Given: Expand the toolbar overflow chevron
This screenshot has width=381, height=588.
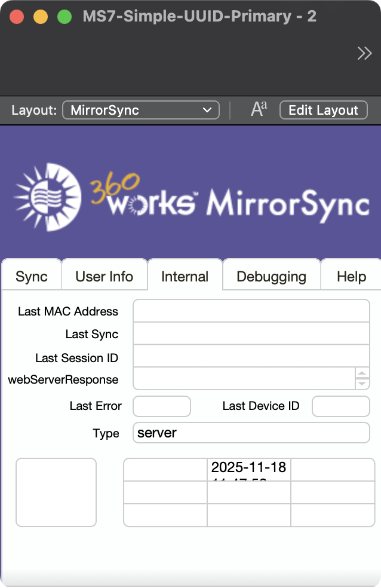Looking at the screenshot, I should click(364, 54).
